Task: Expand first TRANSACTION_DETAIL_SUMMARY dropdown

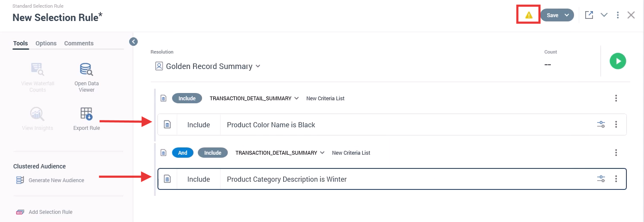Action: coord(296,99)
